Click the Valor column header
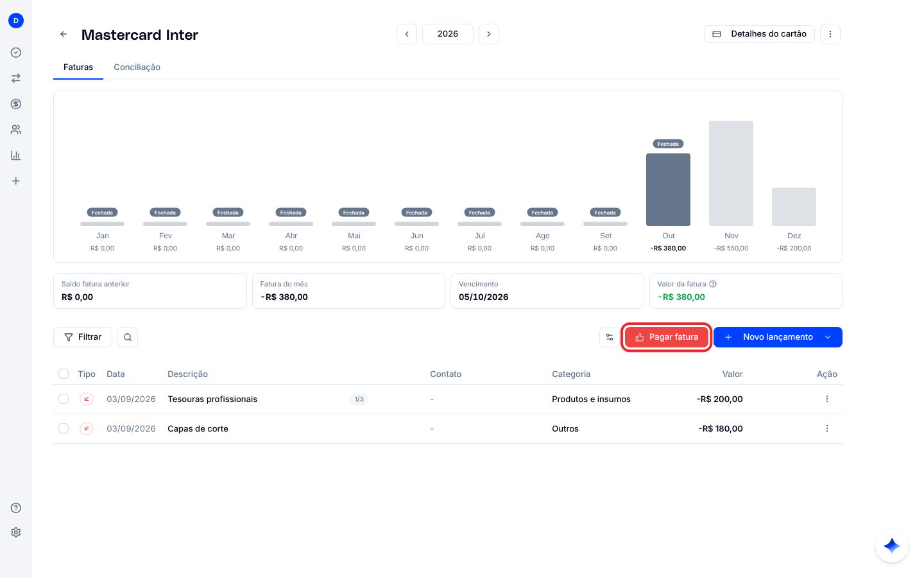Viewport: 924px width, 578px height. [732, 374]
